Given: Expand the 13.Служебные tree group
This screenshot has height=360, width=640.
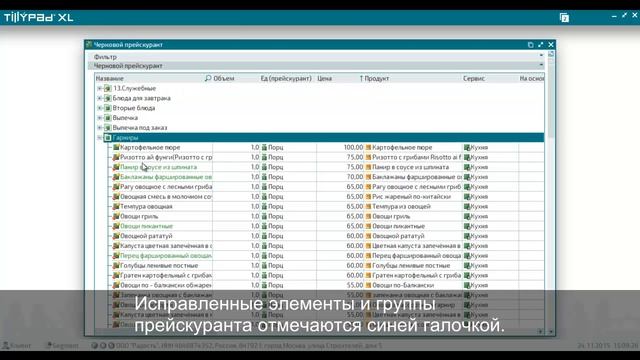Looking at the screenshot, I should tap(99, 88).
